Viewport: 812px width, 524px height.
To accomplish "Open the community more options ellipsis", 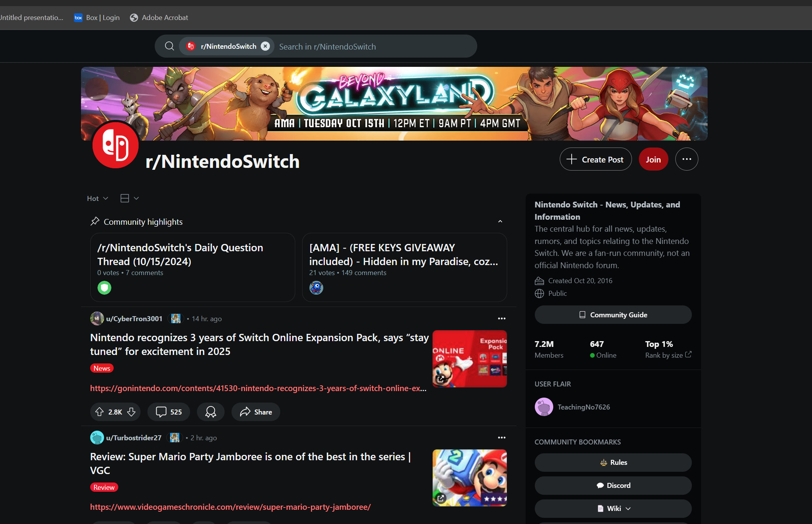I will click(686, 159).
